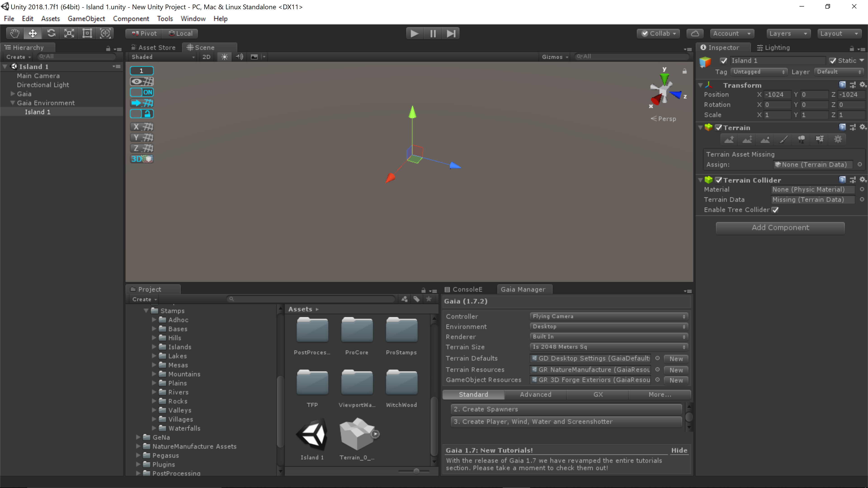This screenshot has height=488, width=868.
Task: Open the Collab cloud icon
Action: tap(695, 33)
